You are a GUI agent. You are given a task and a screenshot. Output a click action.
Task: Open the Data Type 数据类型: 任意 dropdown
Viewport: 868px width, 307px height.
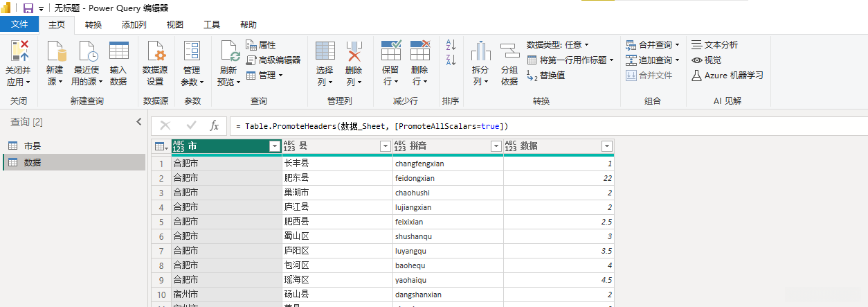(x=558, y=45)
